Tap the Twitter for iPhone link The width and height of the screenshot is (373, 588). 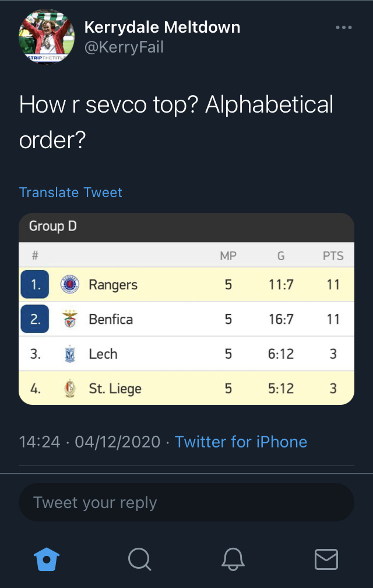pyautogui.click(x=241, y=442)
